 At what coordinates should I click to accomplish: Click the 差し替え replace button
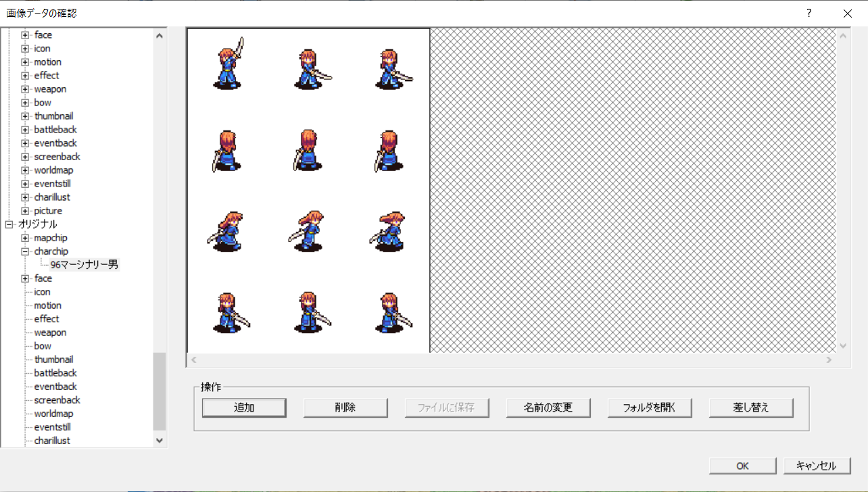pyautogui.click(x=750, y=408)
